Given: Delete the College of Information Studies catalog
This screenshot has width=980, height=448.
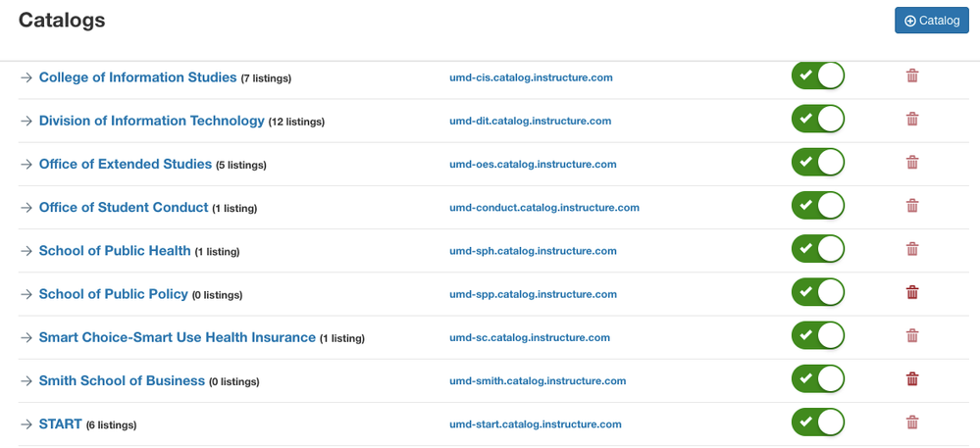Looking at the screenshot, I should (x=911, y=76).
